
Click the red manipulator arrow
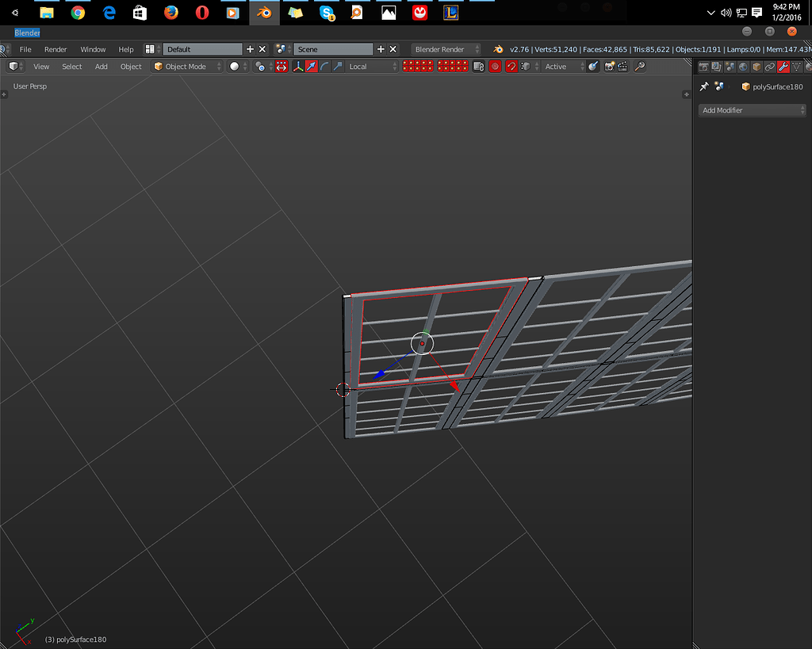click(454, 386)
